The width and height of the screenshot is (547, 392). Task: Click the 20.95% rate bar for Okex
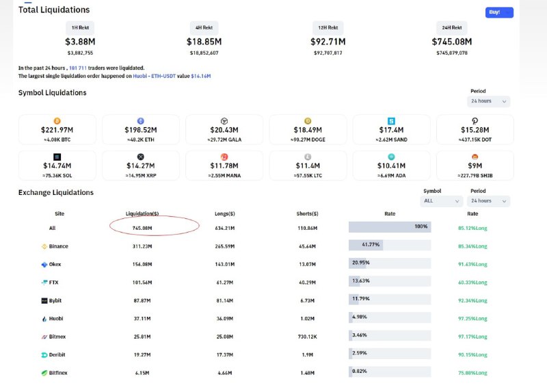point(390,263)
